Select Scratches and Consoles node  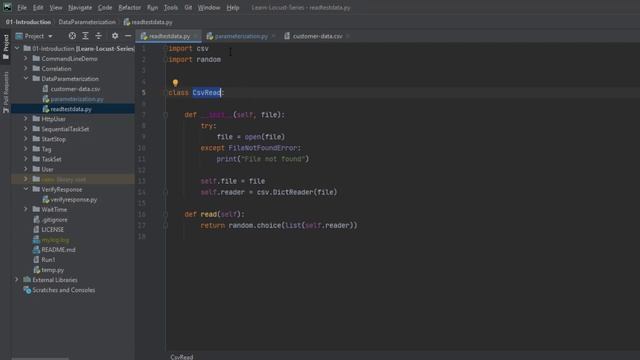63,290
